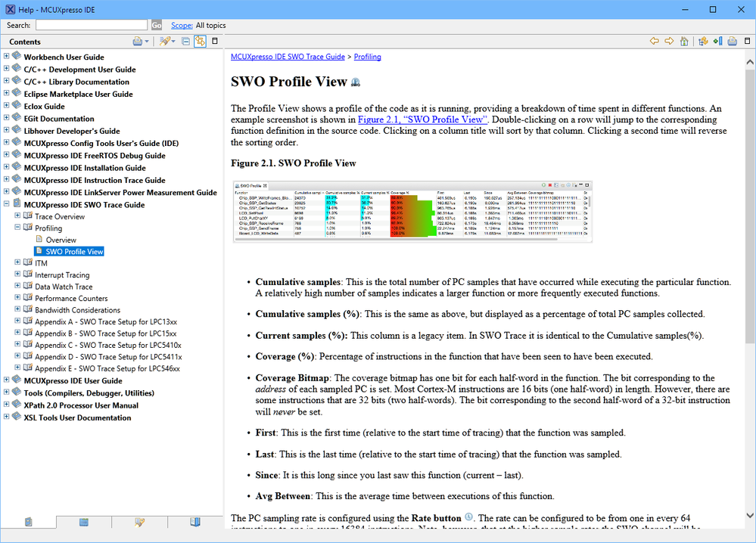Expand the MCUXpresso IDE User Guide node
This screenshot has width=756, height=543.
[x=6, y=380]
